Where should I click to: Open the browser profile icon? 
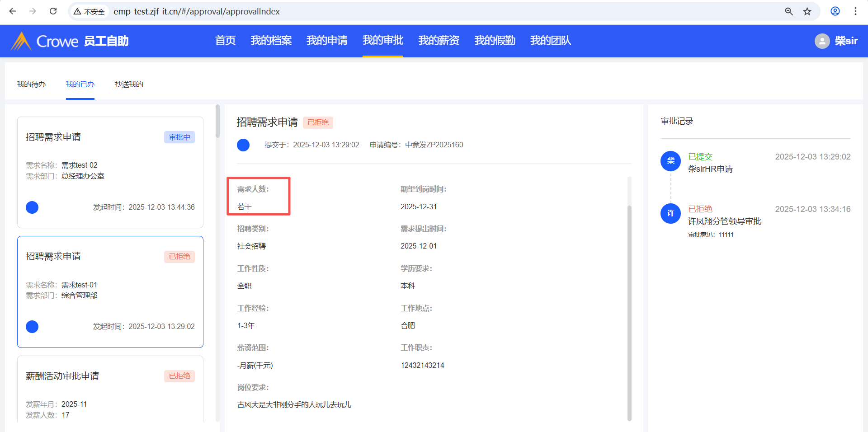pos(835,11)
